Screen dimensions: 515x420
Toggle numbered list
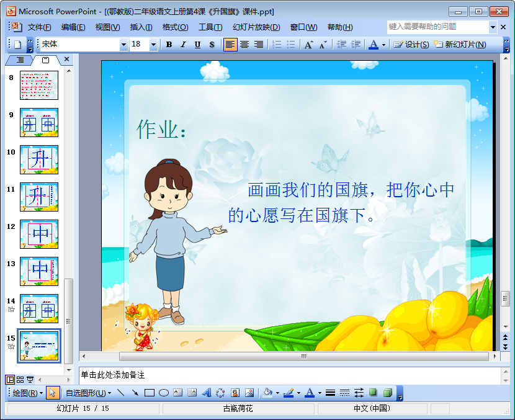tap(277, 44)
